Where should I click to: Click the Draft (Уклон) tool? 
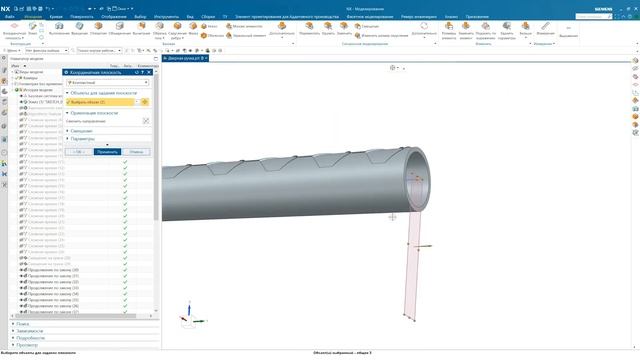point(209,26)
